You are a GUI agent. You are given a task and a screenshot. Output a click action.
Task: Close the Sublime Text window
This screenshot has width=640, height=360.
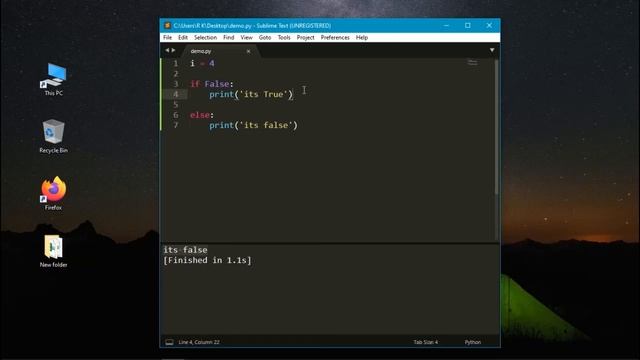click(489, 25)
